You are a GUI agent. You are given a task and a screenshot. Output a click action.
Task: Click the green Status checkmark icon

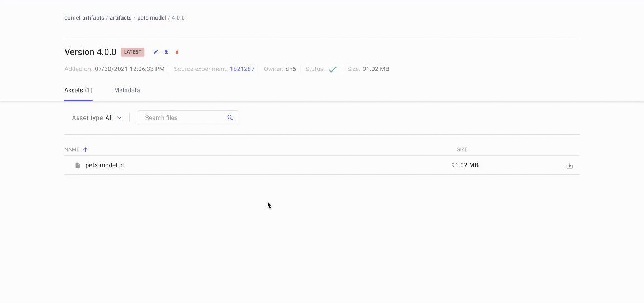(333, 69)
